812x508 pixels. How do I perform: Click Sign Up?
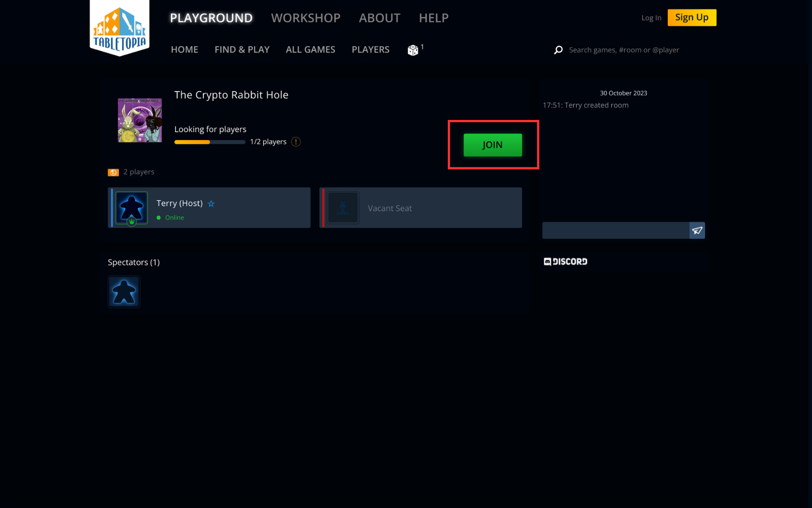coord(692,17)
